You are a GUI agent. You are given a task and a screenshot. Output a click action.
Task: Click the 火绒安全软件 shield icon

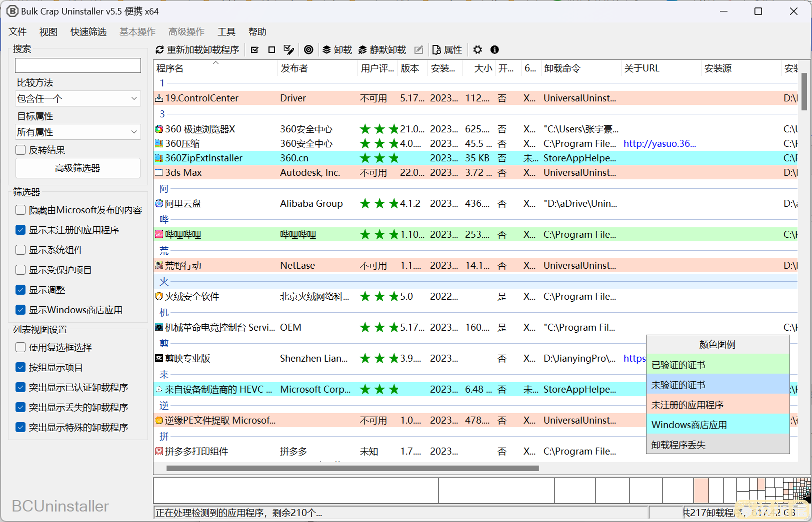tap(159, 297)
